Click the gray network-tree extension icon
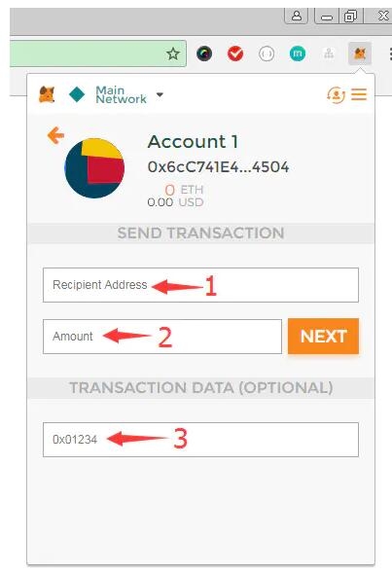Viewport: 392px width, 573px height. 329,54
